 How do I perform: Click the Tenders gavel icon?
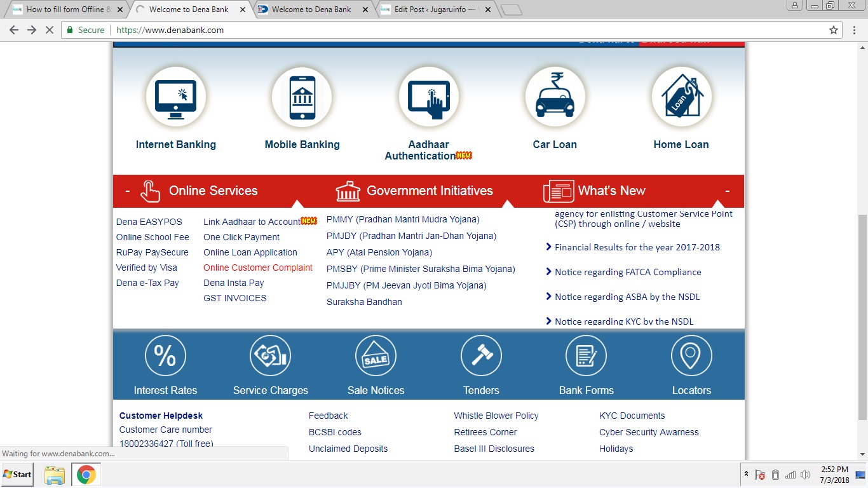481,356
